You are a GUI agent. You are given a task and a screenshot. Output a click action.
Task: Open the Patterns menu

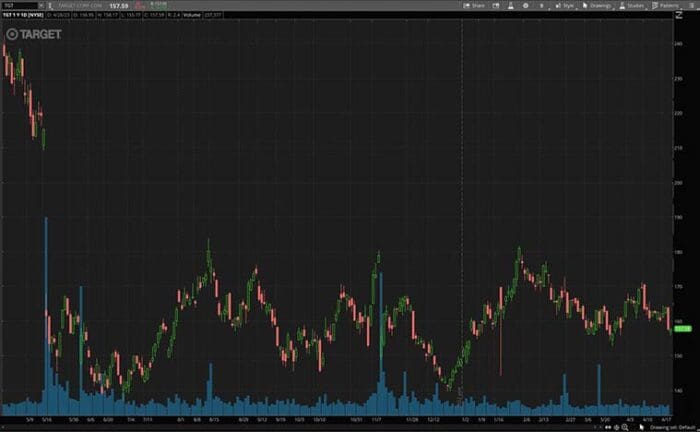click(x=666, y=6)
